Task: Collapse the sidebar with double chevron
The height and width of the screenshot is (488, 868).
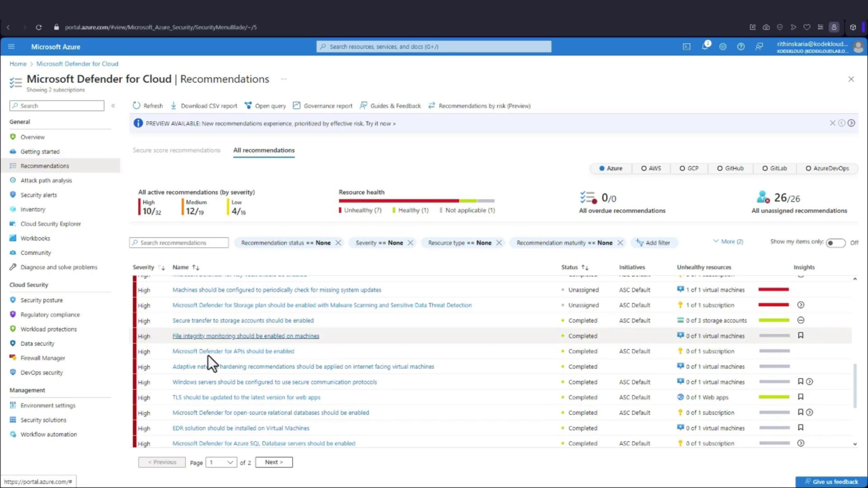Action: coord(113,106)
